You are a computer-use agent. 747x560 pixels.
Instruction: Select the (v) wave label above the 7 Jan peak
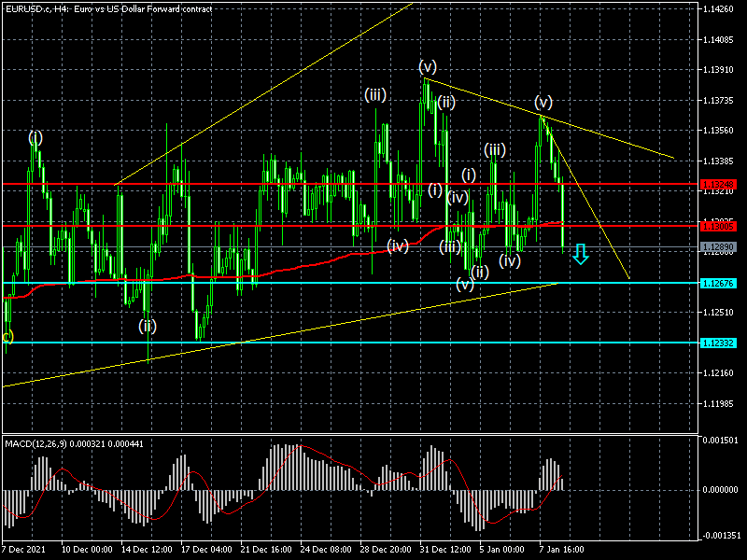[543, 102]
